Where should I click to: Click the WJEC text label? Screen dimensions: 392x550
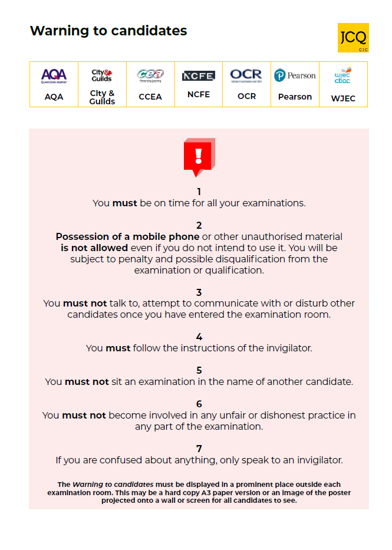click(x=343, y=98)
